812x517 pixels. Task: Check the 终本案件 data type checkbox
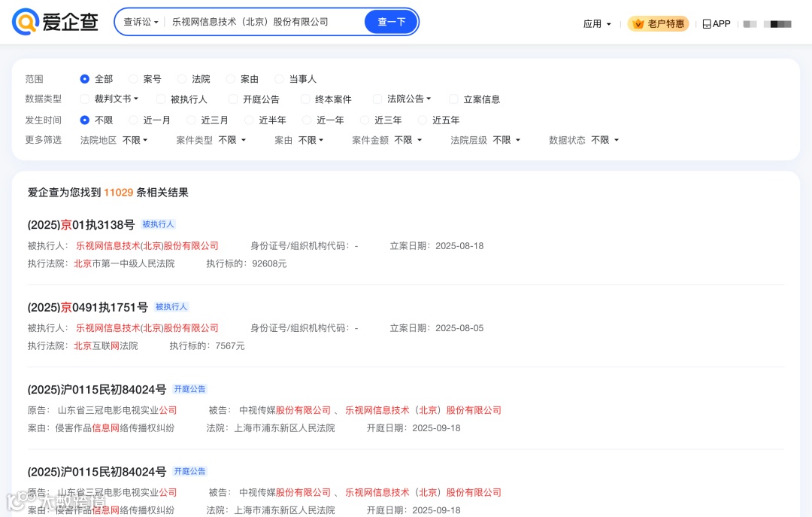(305, 99)
